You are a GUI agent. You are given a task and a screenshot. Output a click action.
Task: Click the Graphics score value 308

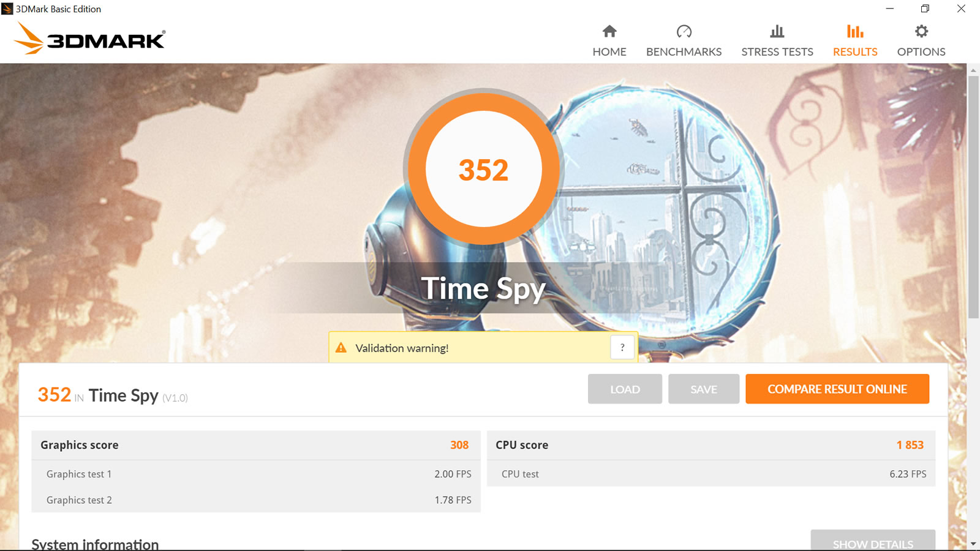coord(459,445)
